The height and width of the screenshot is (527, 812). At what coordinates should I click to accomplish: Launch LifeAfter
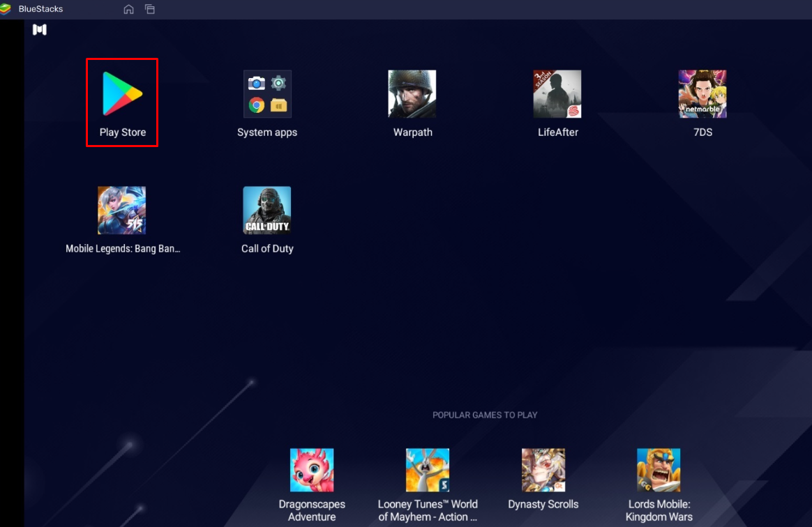[x=557, y=94]
